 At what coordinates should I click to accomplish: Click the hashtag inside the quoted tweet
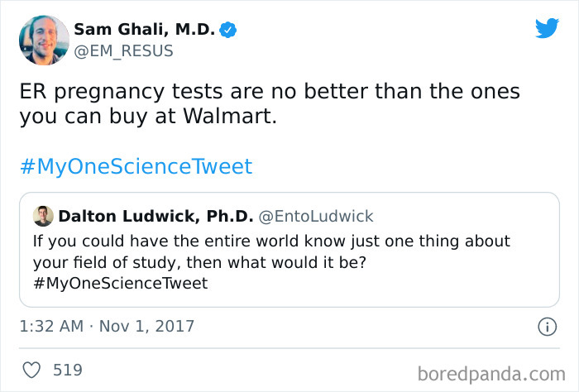(120, 284)
